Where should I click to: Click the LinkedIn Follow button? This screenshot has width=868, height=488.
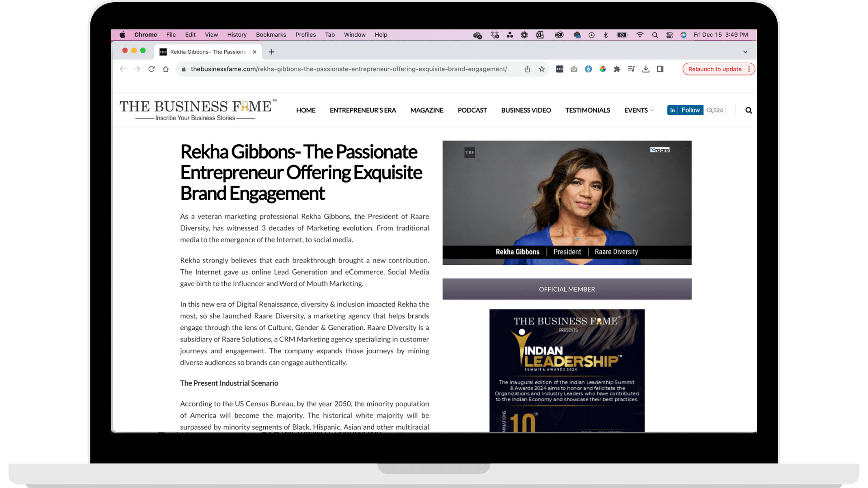690,110
